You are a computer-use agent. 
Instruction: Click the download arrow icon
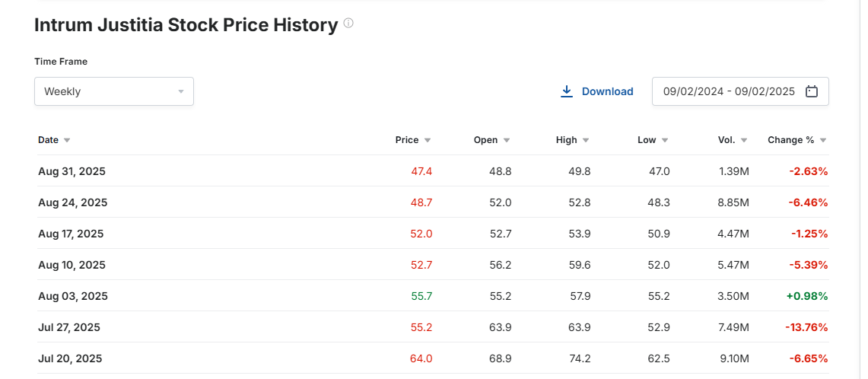coord(566,91)
